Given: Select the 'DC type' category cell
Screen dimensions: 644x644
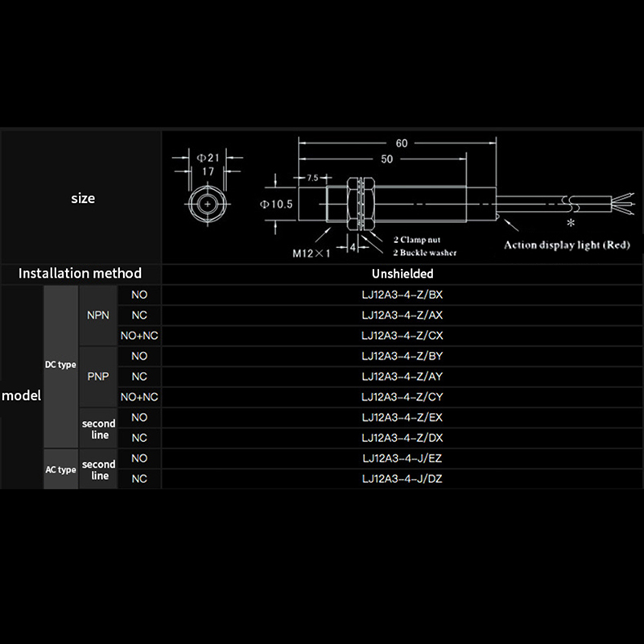Looking at the screenshot, I should 60,365.
